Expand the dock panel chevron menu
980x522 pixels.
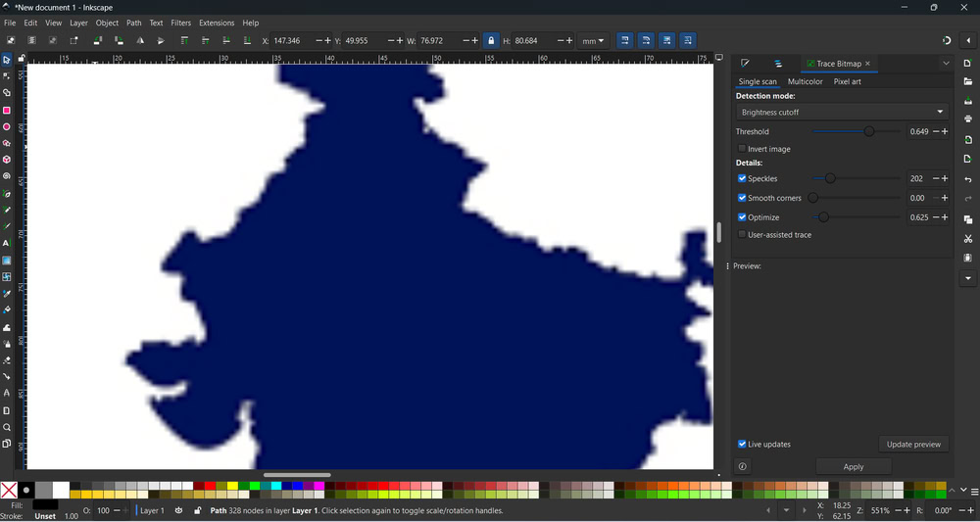[x=946, y=64]
